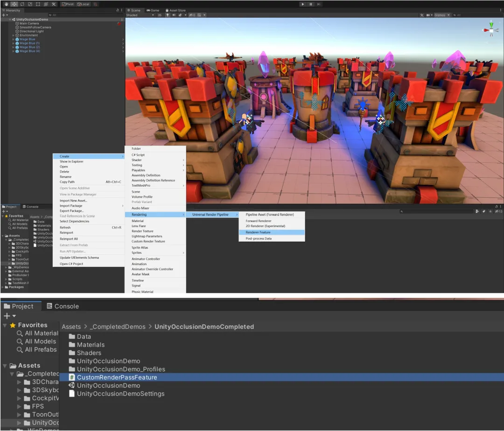This screenshot has width=504, height=431.
Task: Open the Hierarchy create (+) dropdown
Action: tap(5, 15)
